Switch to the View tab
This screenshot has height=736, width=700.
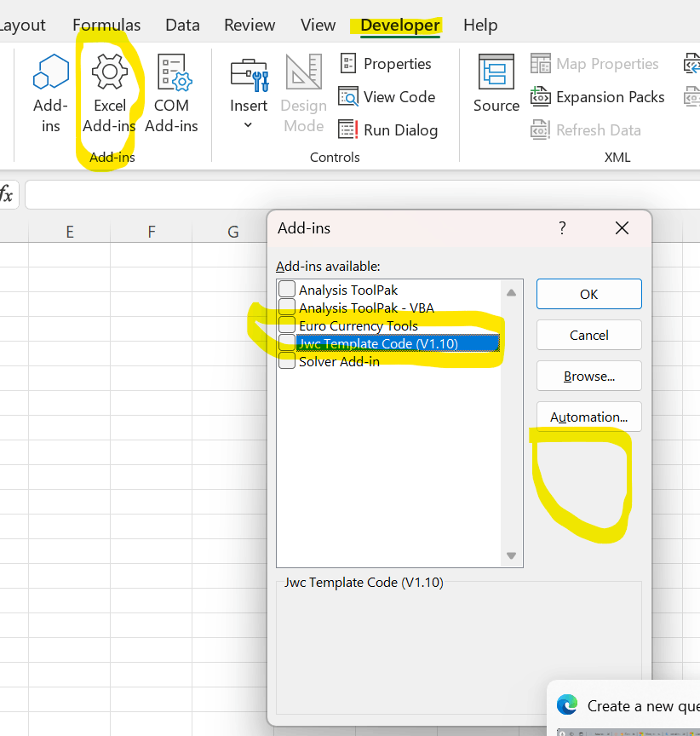click(318, 25)
